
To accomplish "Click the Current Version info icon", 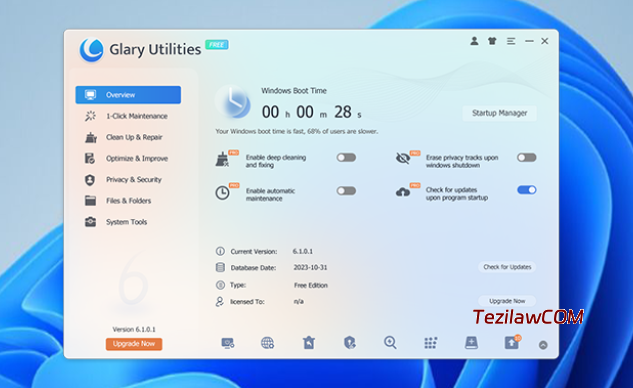I will click(220, 251).
